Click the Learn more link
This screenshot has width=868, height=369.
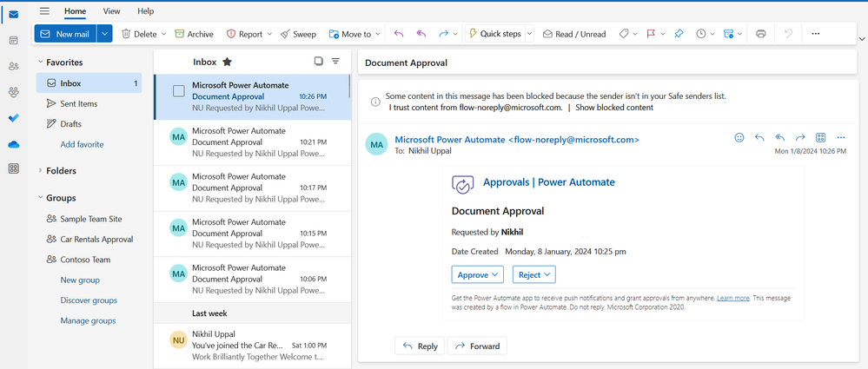[x=733, y=298]
